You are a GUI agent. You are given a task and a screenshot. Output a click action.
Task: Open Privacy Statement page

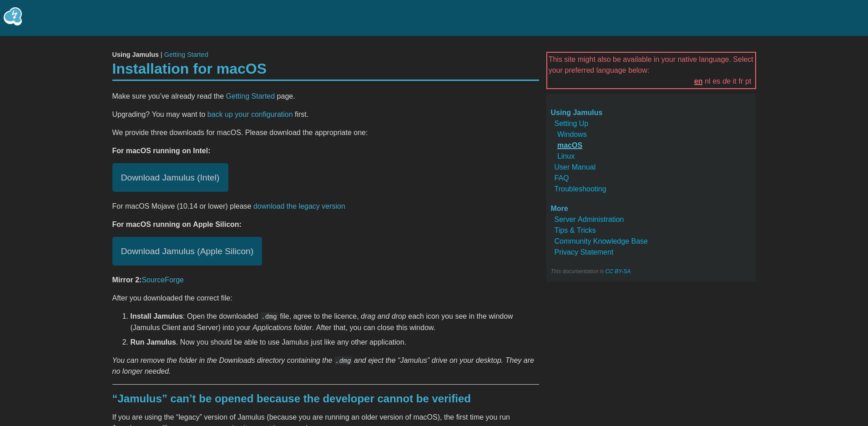tap(584, 252)
